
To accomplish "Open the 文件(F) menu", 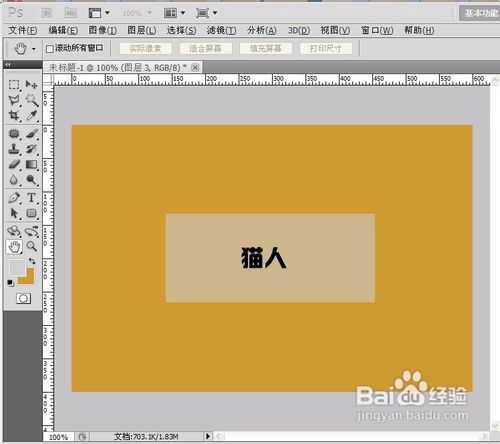I will (x=23, y=30).
